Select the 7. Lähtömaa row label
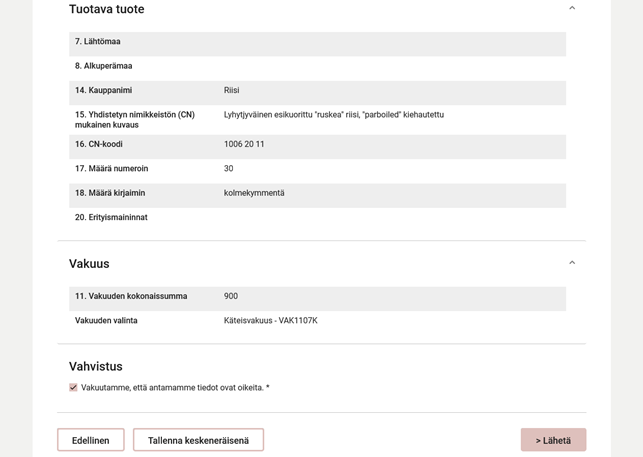The image size is (643, 457). point(98,42)
